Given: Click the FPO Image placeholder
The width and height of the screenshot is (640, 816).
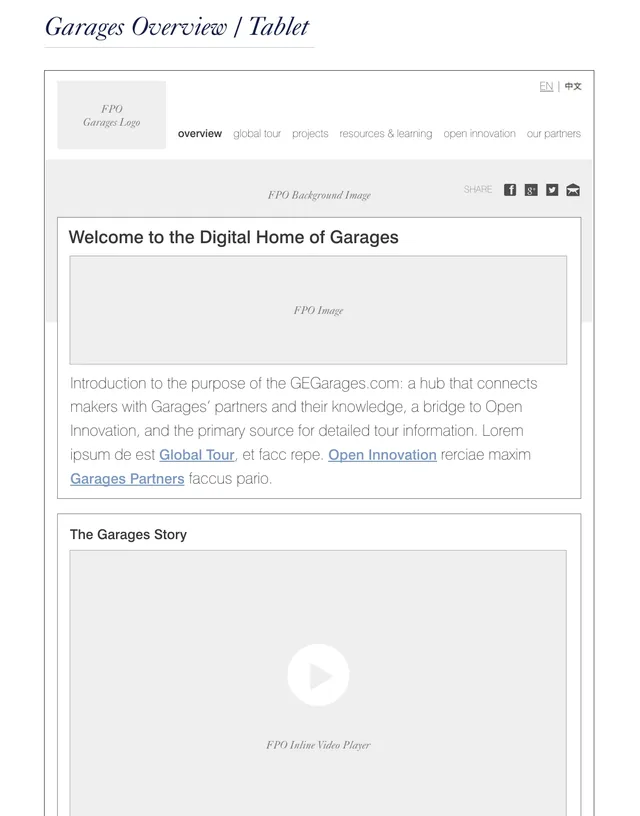Looking at the screenshot, I should (318, 310).
